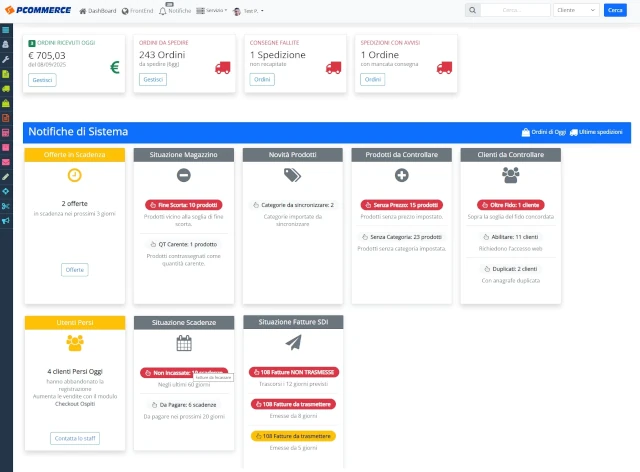
Task: Click the magnifier search icon
Action: tap(472, 10)
